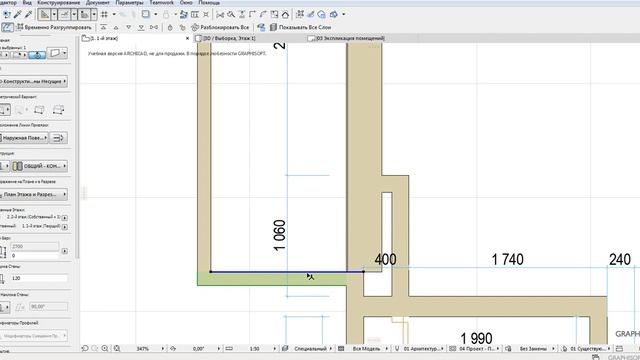Click the wall thickness field showing 120

pos(39,278)
